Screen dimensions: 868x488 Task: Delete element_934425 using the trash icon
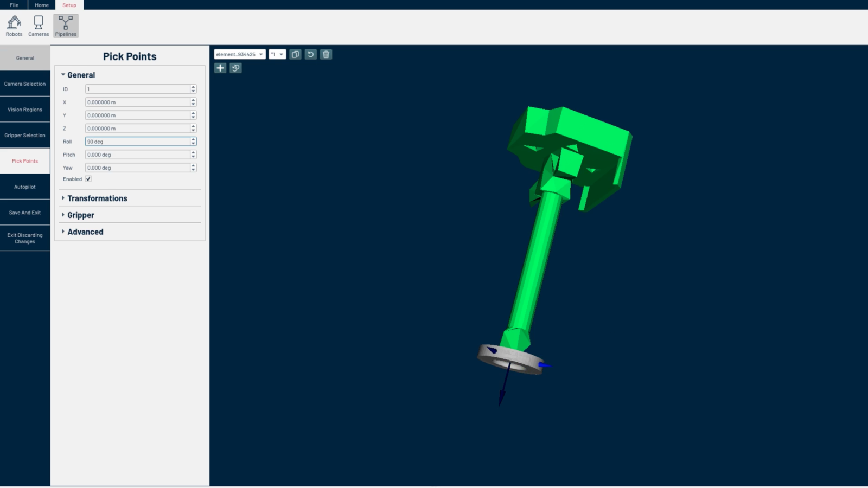(325, 54)
